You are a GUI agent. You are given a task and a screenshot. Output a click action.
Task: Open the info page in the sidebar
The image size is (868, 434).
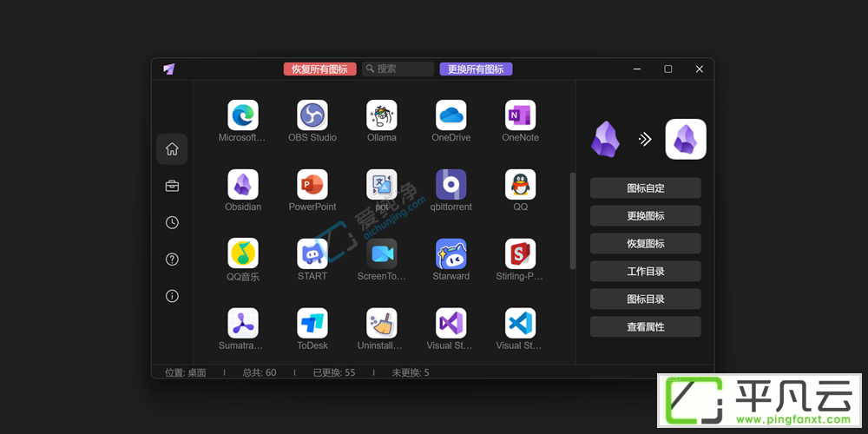[172, 296]
